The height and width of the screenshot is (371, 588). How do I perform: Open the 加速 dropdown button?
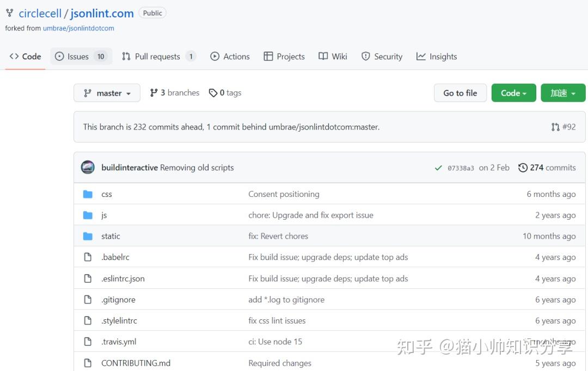coord(563,93)
